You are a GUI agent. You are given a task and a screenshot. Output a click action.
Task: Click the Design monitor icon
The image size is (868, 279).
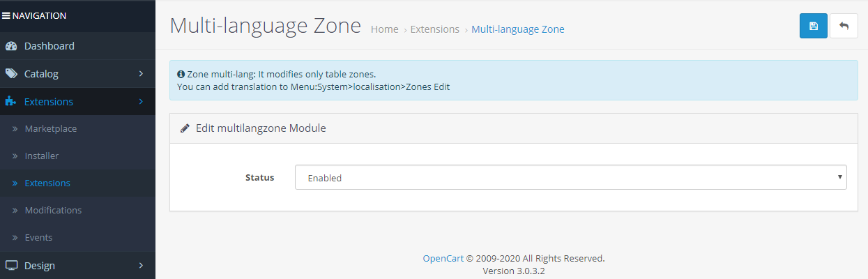pos(10,265)
